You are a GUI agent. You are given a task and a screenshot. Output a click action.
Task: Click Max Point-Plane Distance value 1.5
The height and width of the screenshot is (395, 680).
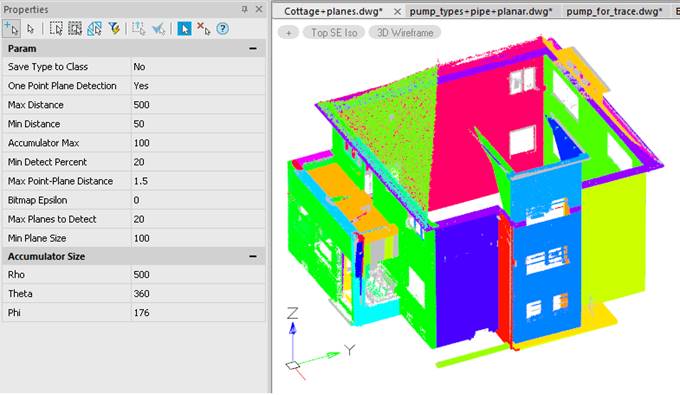point(198,181)
